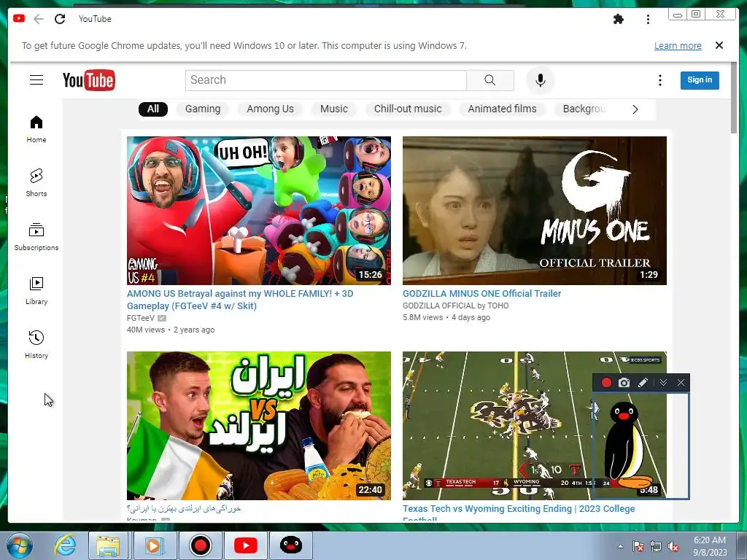
Task: Open GODZILLA MINUS ONE Official Trailer title
Action: tap(481, 293)
